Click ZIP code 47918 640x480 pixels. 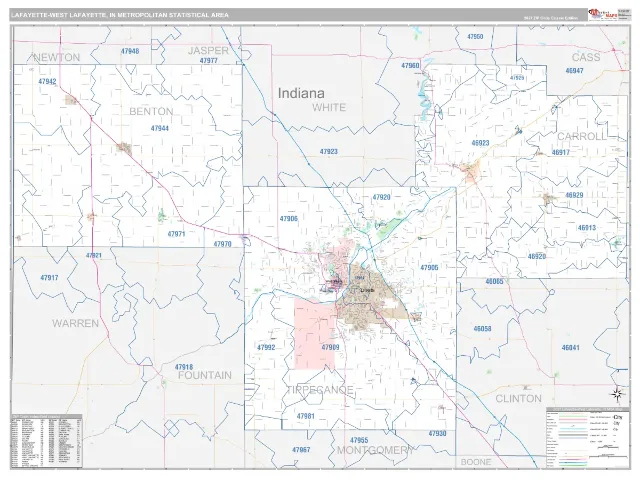coord(184,367)
